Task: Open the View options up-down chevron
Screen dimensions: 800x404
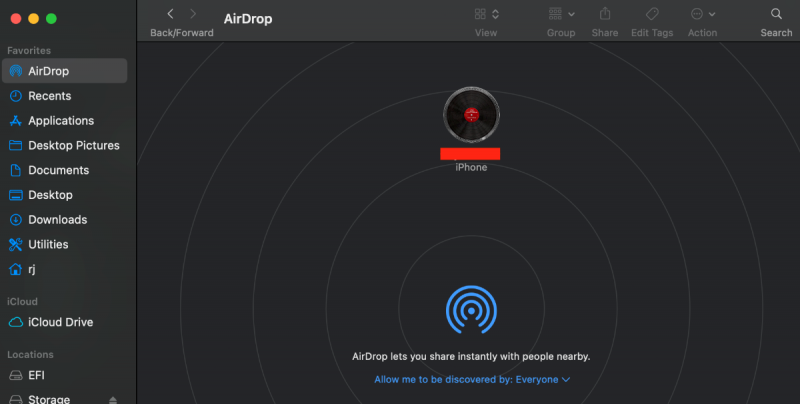Action: 495,14
